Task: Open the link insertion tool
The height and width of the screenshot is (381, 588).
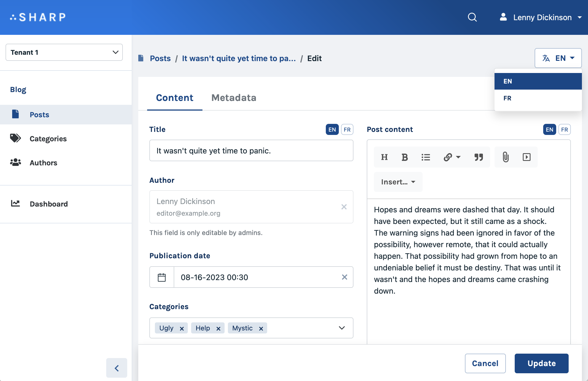Action: coord(448,157)
